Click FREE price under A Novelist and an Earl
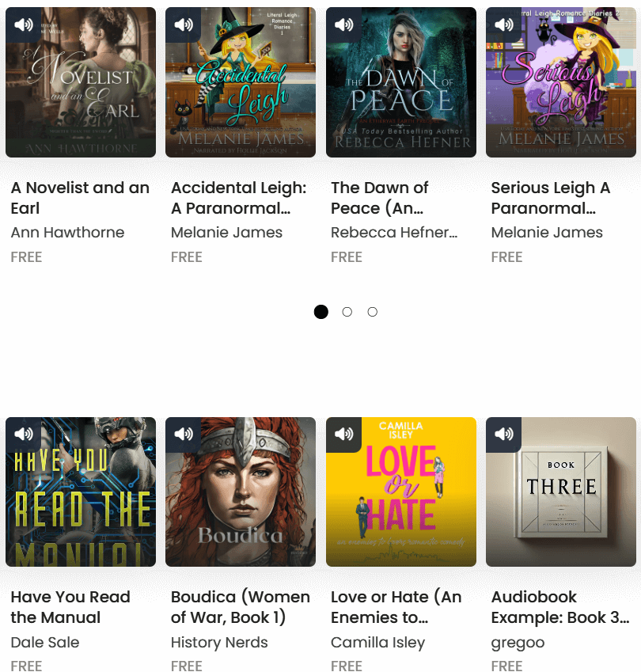The image size is (641, 672). (x=27, y=257)
